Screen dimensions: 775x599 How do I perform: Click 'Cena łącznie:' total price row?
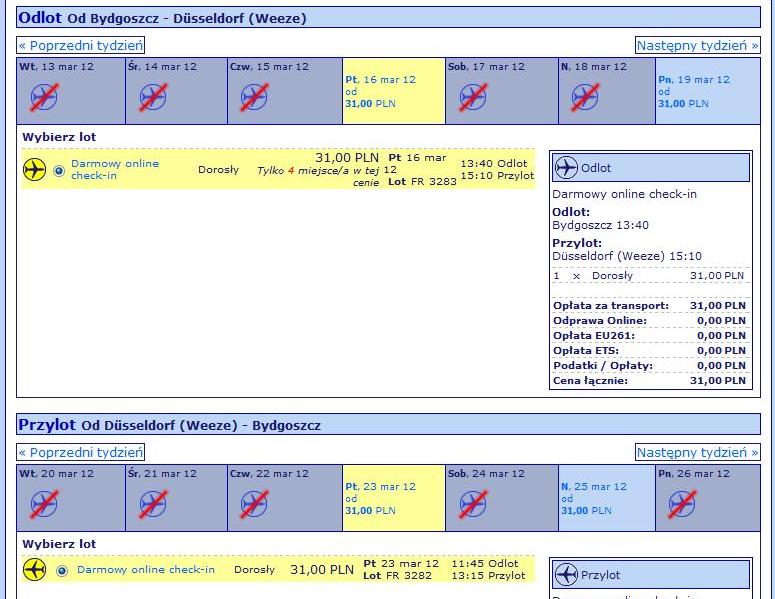(649, 381)
